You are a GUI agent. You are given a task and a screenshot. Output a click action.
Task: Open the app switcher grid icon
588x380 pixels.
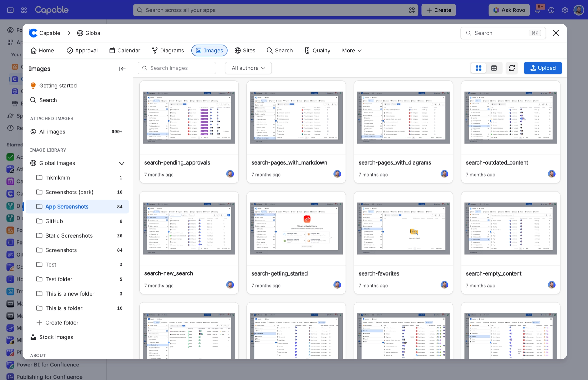click(24, 10)
